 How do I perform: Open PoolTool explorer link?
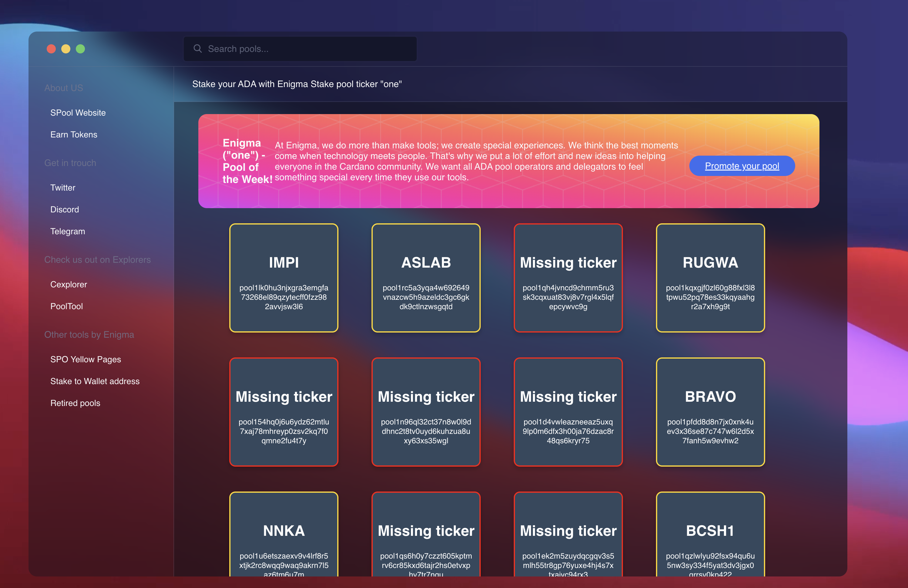coord(66,306)
